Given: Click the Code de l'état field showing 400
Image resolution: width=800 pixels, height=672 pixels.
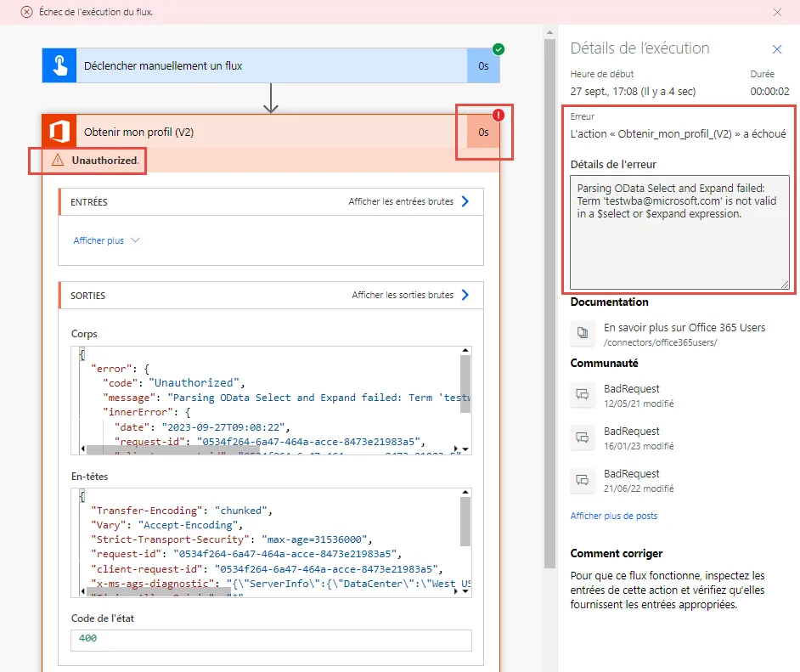Looking at the screenshot, I should pos(271,640).
